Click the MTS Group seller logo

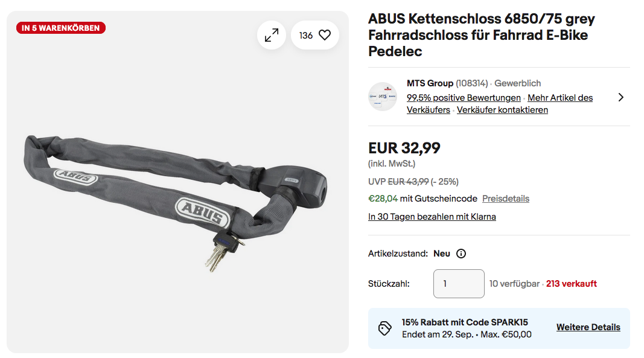click(383, 97)
